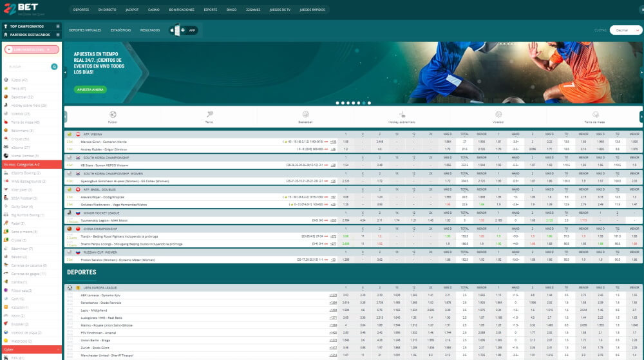
Task: Open the Deportes top menu
Action: point(81,10)
